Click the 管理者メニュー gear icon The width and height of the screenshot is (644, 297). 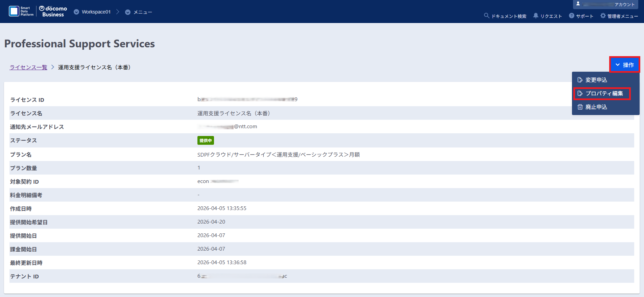(x=603, y=16)
